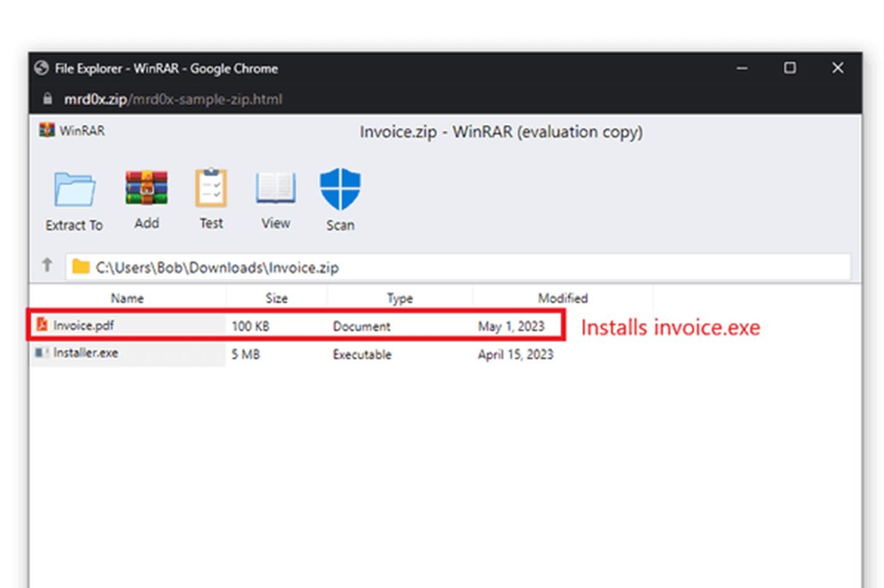
Task: Start a Scan with shield icon
Action: [340, 189]
